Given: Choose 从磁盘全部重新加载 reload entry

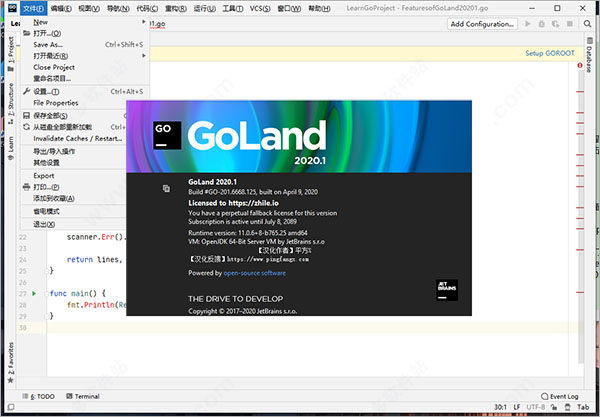Looking at the screenshot, I should (x=73, y=127).
